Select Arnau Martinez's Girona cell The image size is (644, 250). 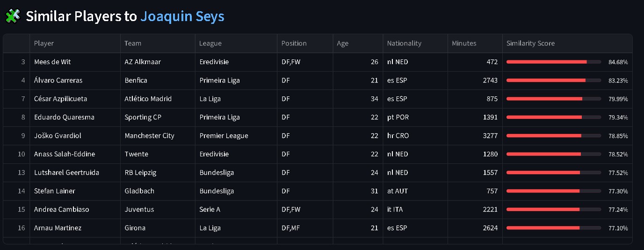point(158,228)
